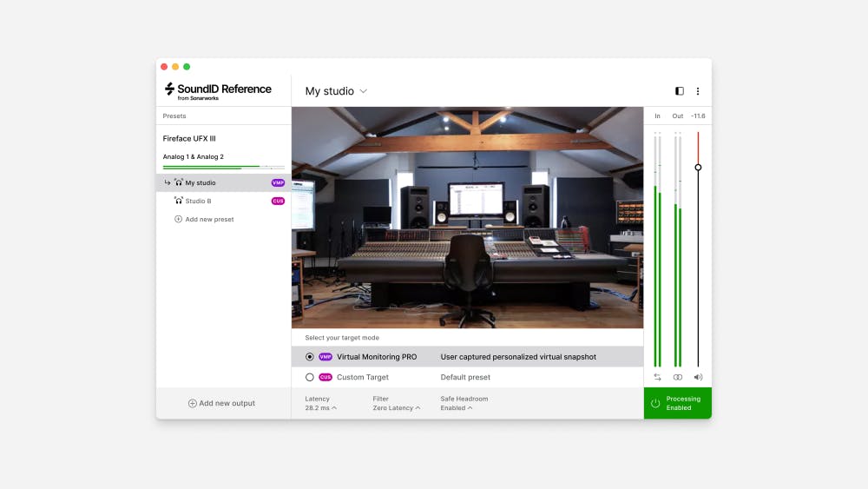Expand the Latency 28.2 ms option

pyautogui.click(x=320, y=407)
